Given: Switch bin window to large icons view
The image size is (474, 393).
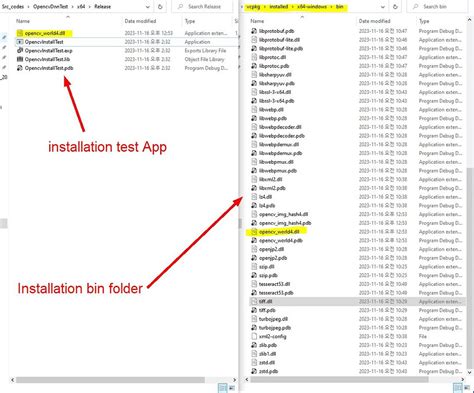Looking at the screenshot, I should 467,388.
